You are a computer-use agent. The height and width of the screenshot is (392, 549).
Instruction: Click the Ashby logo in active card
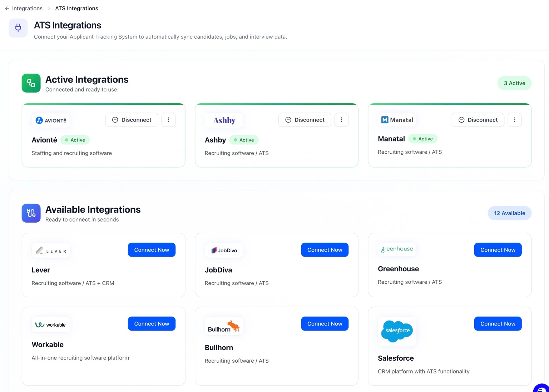coord(224,120)
